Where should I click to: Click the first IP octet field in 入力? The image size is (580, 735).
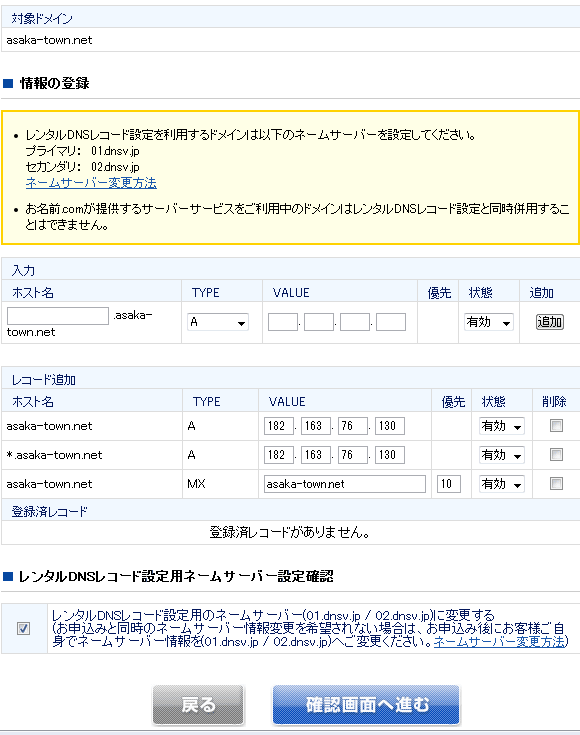click(283, 322)
